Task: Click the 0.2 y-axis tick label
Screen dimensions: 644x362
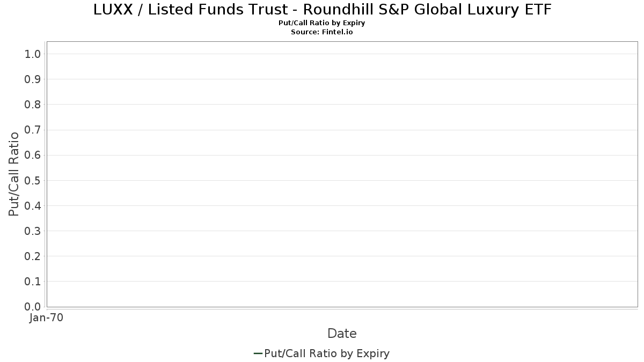Action: (33, 256)
